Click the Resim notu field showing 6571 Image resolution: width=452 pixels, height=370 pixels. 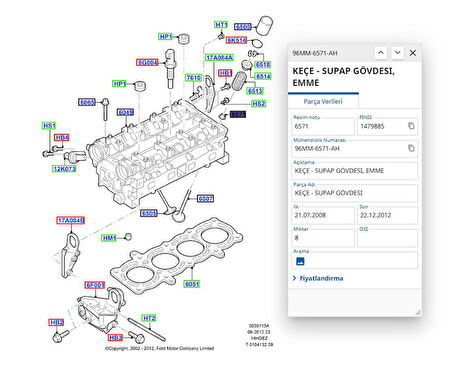(x=323, y=126)
